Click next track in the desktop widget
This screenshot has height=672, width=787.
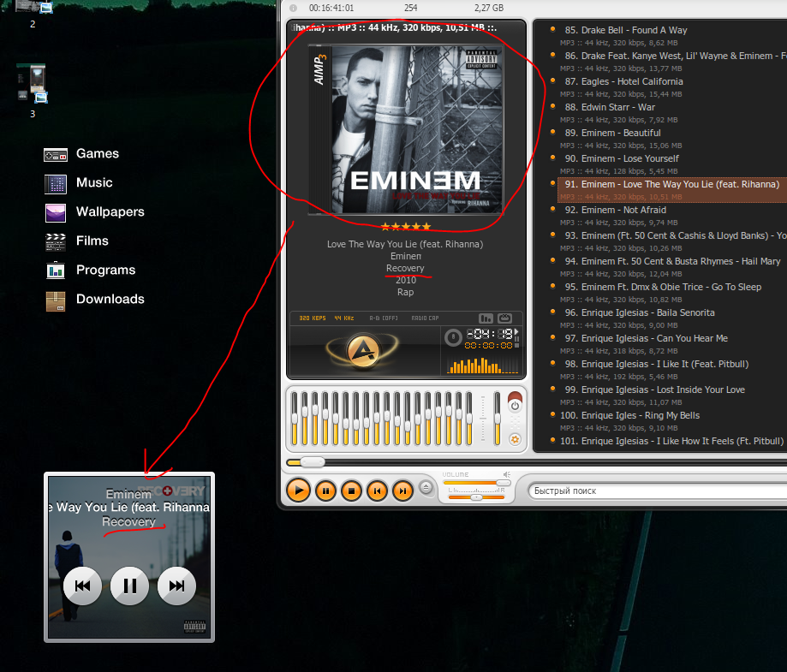click(176, 586)
